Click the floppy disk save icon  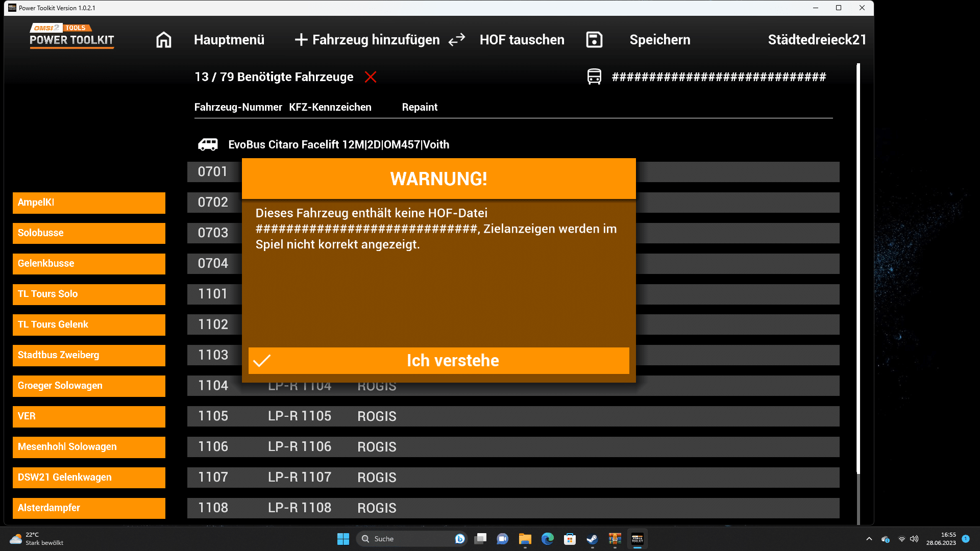click(x=594, y=40)
